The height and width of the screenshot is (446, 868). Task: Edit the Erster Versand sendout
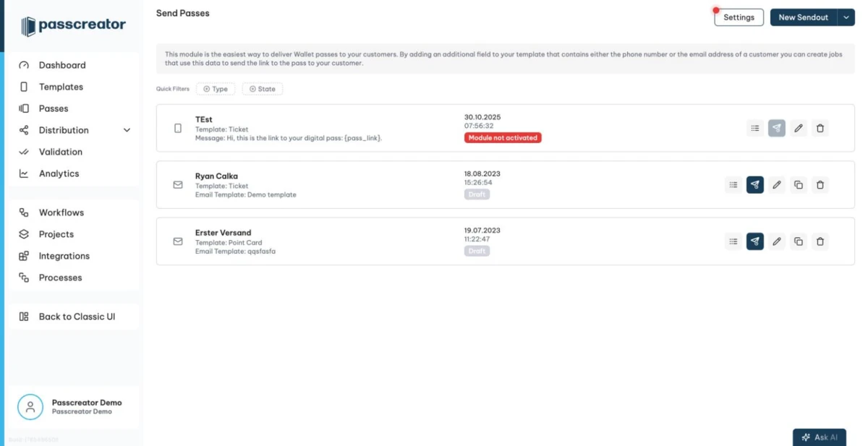tap(777, 241)
